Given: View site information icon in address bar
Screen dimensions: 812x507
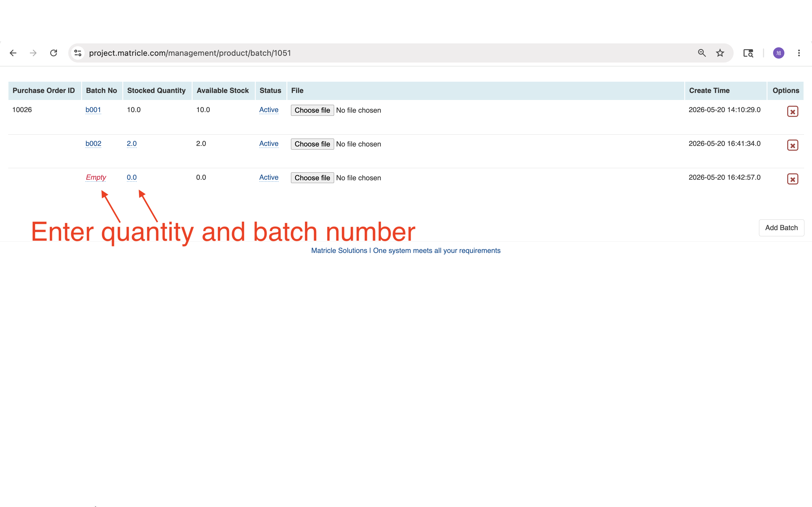Looking at the screenshot, I should pos(78,53).
